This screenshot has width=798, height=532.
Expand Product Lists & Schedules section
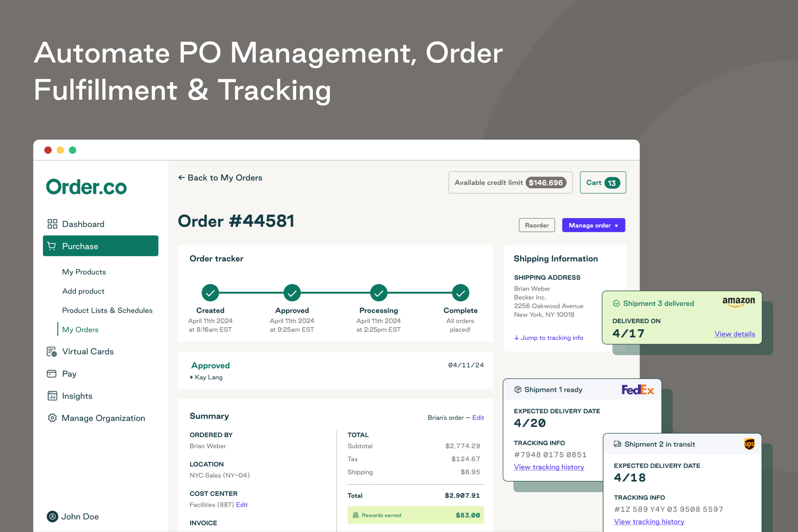(107, 310)
